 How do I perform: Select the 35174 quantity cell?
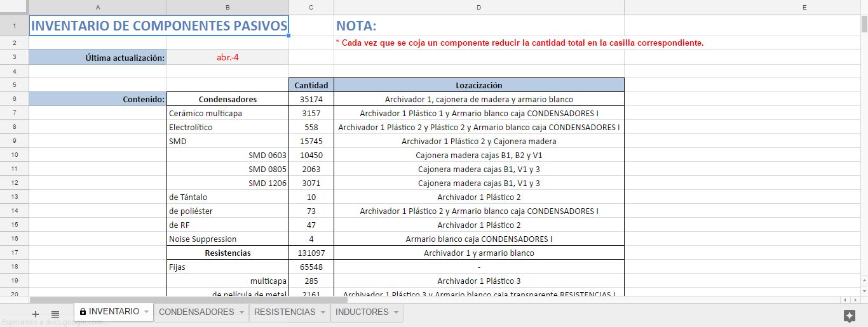coord(311,99)
